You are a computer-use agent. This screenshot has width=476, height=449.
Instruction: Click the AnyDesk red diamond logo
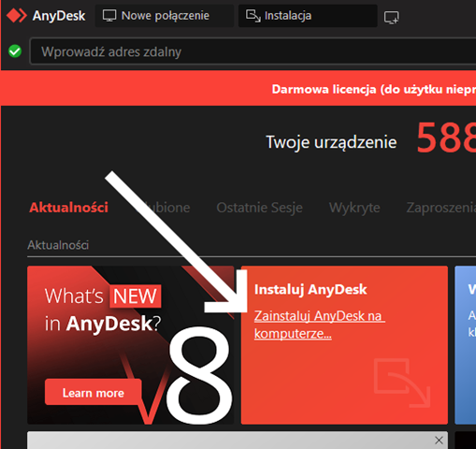click(17, 16)
